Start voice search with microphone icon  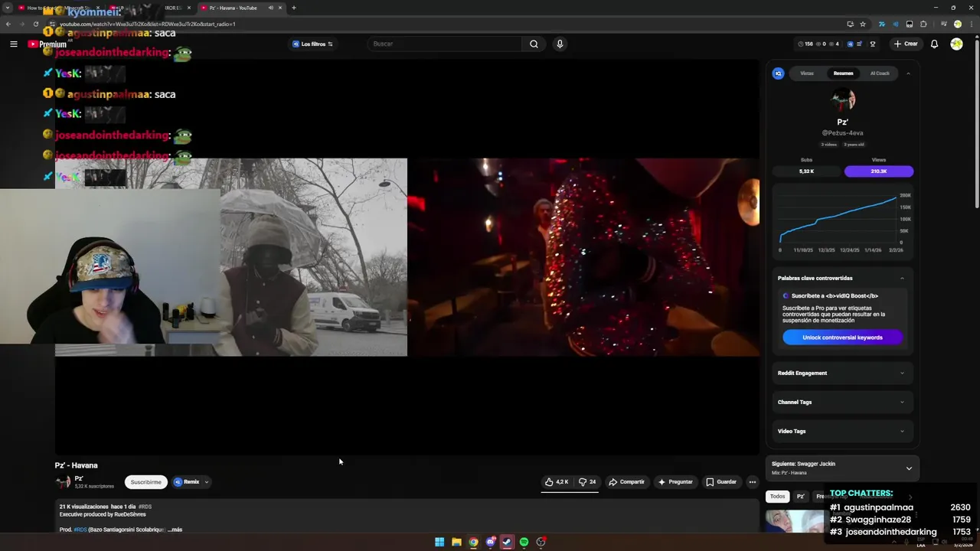[560, 44]
